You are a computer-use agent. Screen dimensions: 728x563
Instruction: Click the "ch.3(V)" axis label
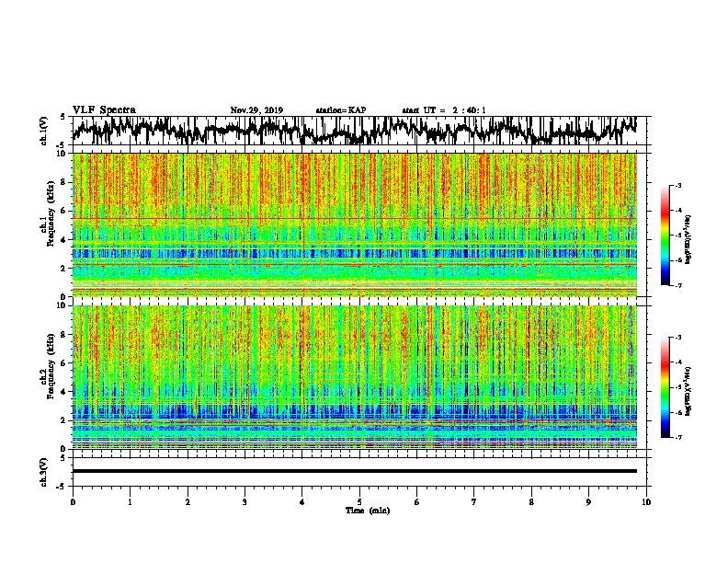(43, 472)
